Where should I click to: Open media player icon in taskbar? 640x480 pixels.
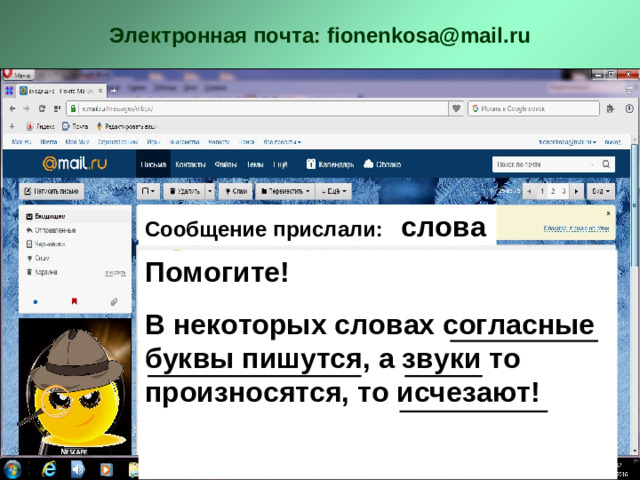pos(106,469)
